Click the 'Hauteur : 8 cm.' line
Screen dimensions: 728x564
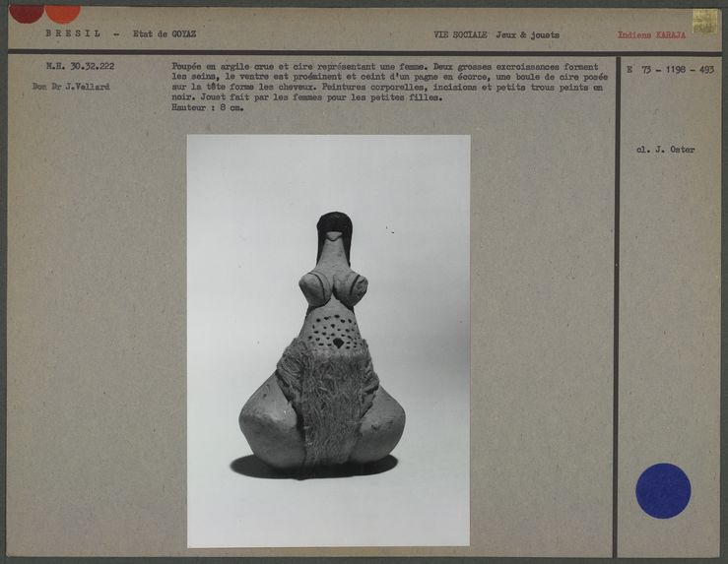pos(208,107)
